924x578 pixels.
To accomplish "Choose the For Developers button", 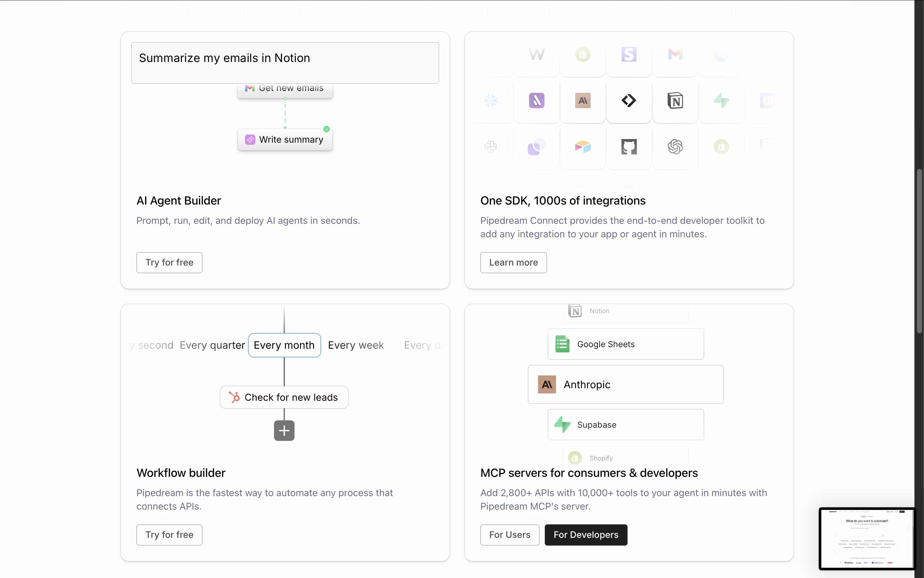I will [586, 535].
